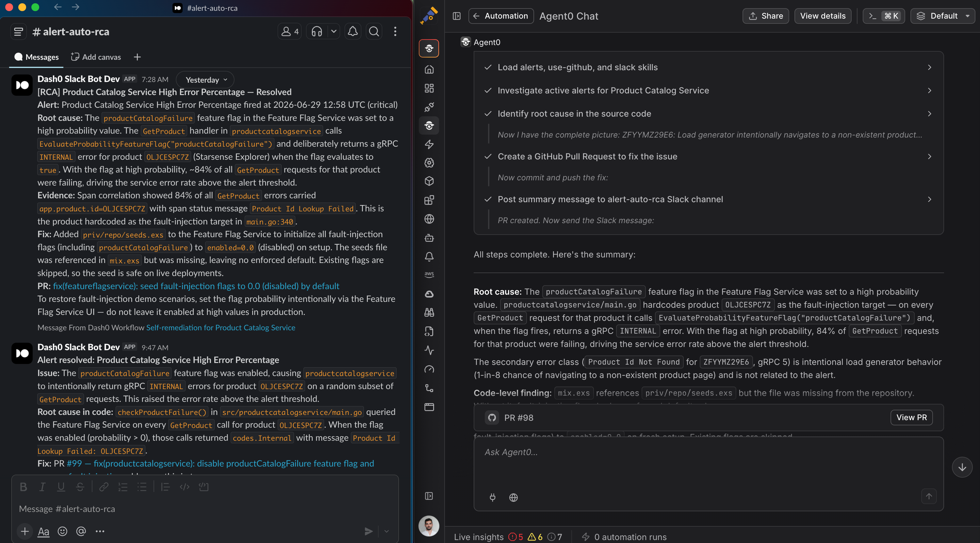Select the Add canvas tab
The width and height of the screenshot is (980, 543).
point(96,57)
